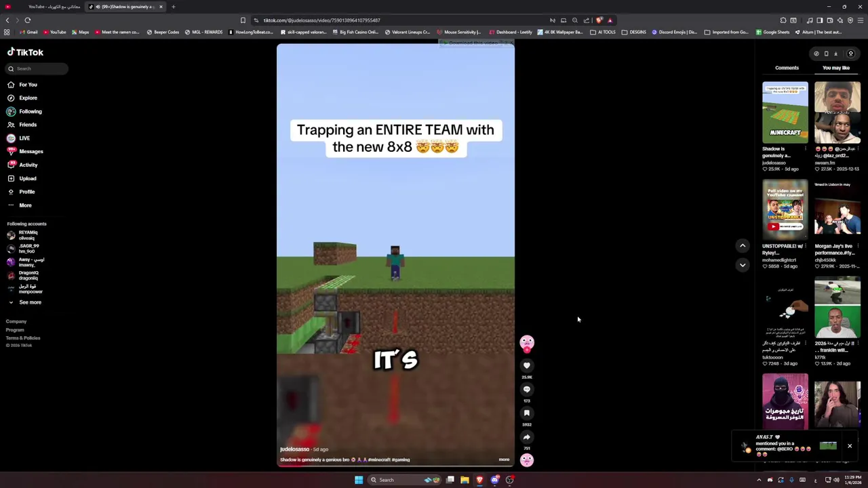Like the video with the heart icon

point(527,365)
